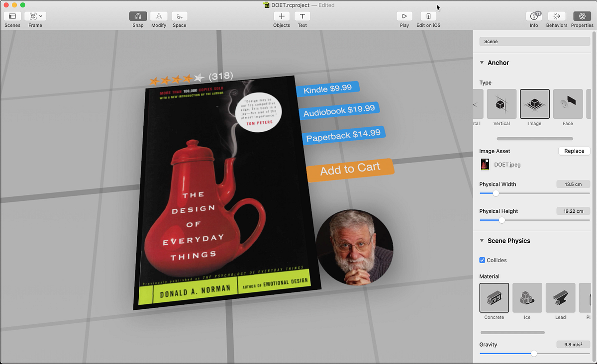The width and height of the screenshot is (597, 364).
Task: Click the Replace image asset button
Action: coord(574,151)
